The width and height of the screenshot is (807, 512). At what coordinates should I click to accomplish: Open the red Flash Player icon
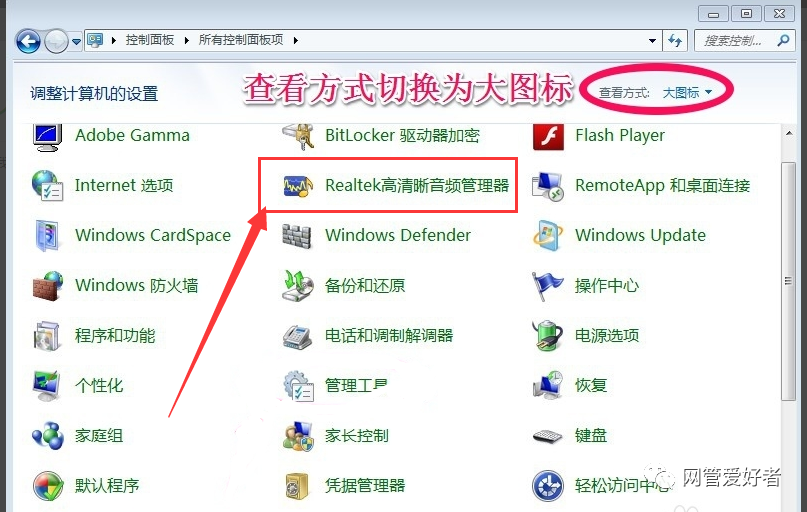point(548,136)
